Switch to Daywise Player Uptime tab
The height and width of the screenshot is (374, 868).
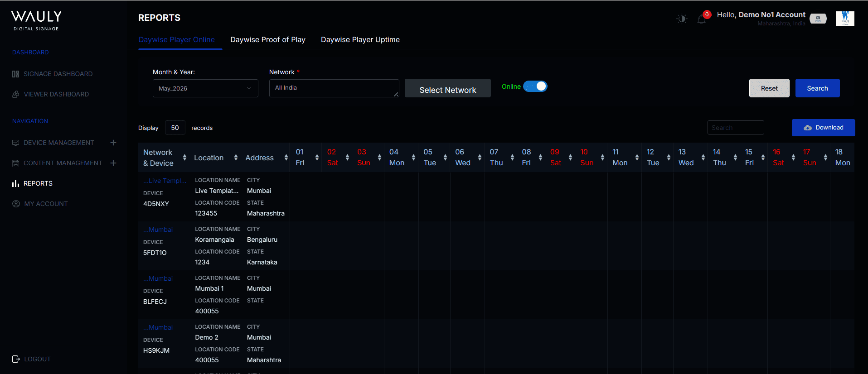click(x=360, y=40)
